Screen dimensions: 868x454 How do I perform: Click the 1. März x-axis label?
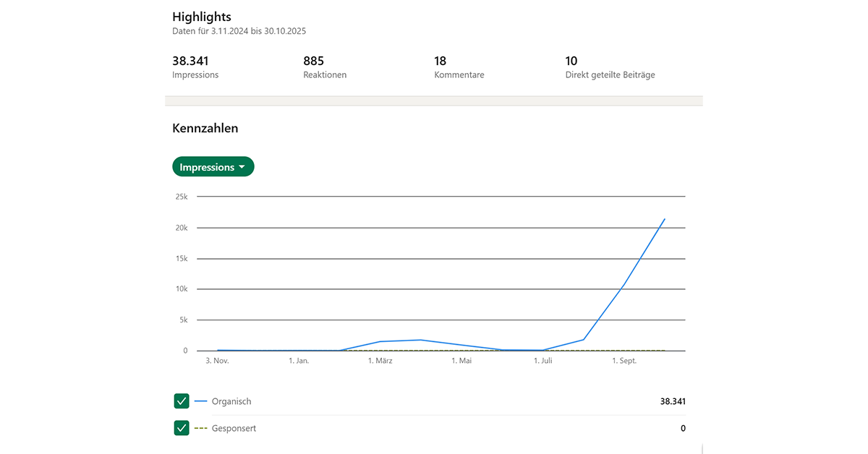click(380, 361)
